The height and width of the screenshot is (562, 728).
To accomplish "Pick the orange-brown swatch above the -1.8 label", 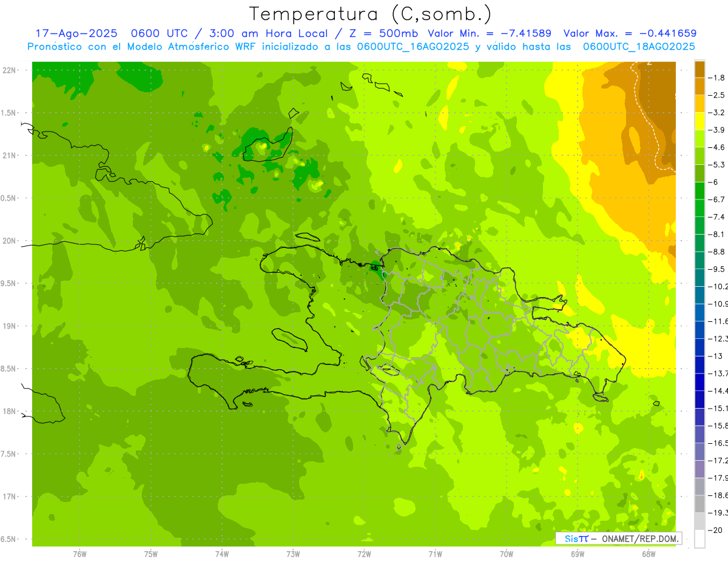I will pos(699,69).
